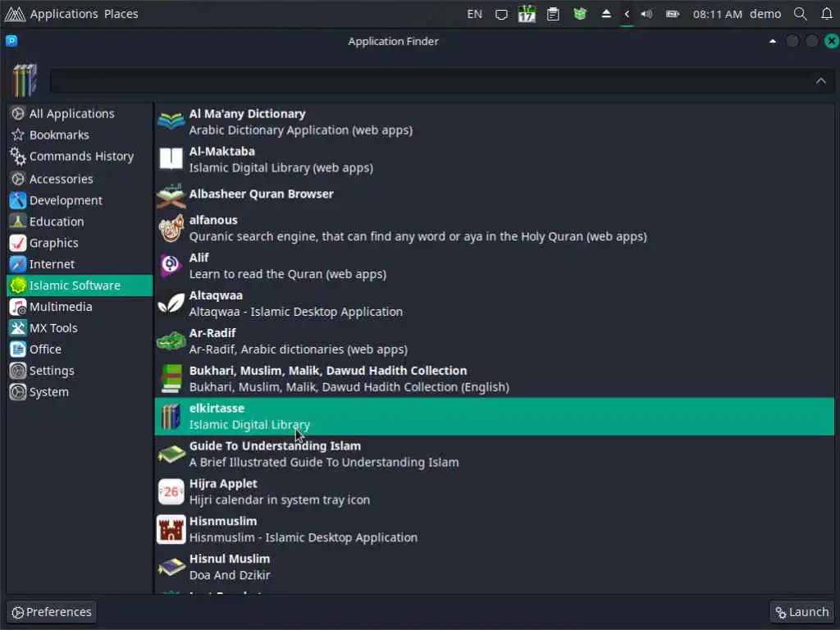Click the eject removable media tray icon
840x630 pixels.
point(606,14)
